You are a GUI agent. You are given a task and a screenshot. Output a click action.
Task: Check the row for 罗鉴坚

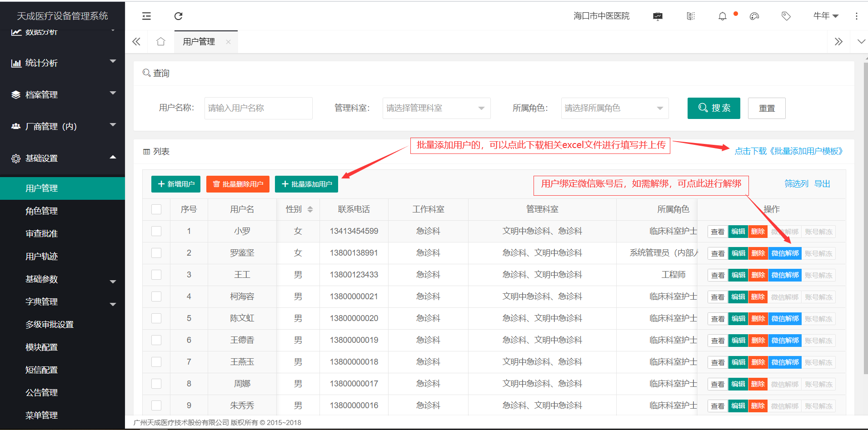[x=156, y=253]
